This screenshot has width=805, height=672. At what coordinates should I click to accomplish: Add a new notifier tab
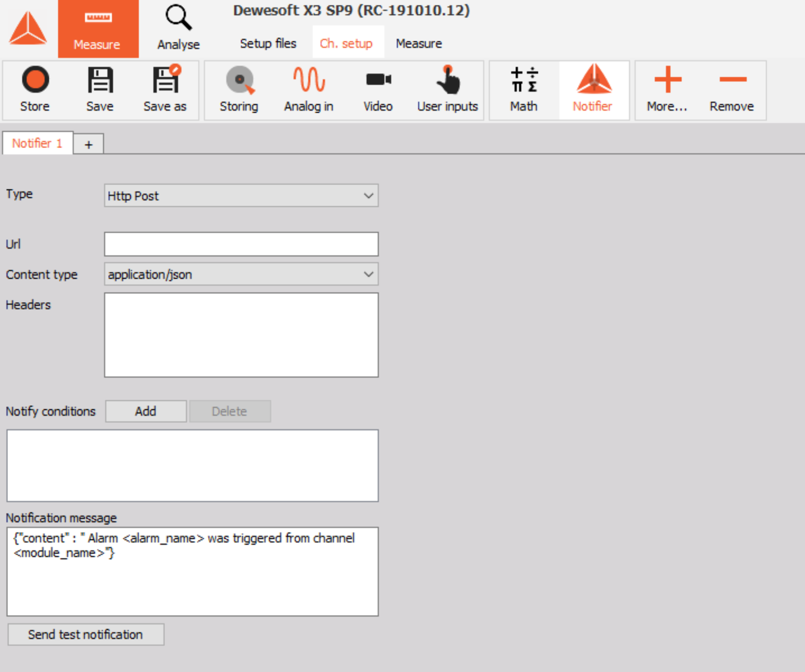click(x=89, y=145)
